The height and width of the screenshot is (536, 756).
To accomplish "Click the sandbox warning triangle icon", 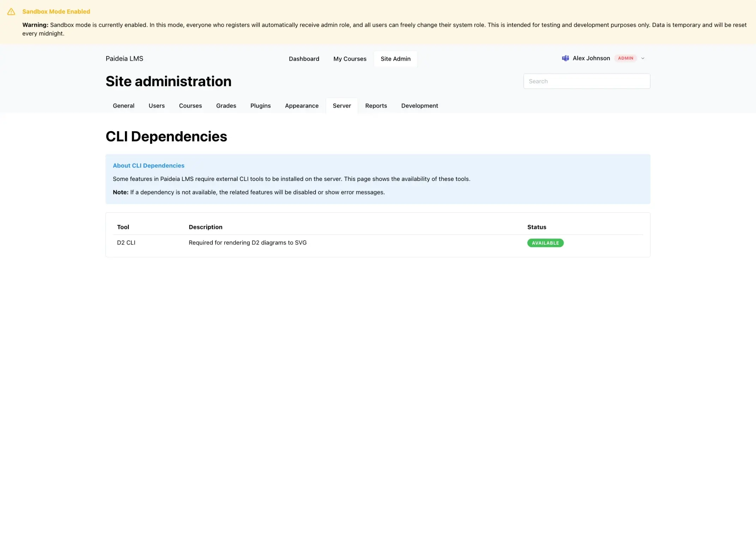I will tap(11, 12).
